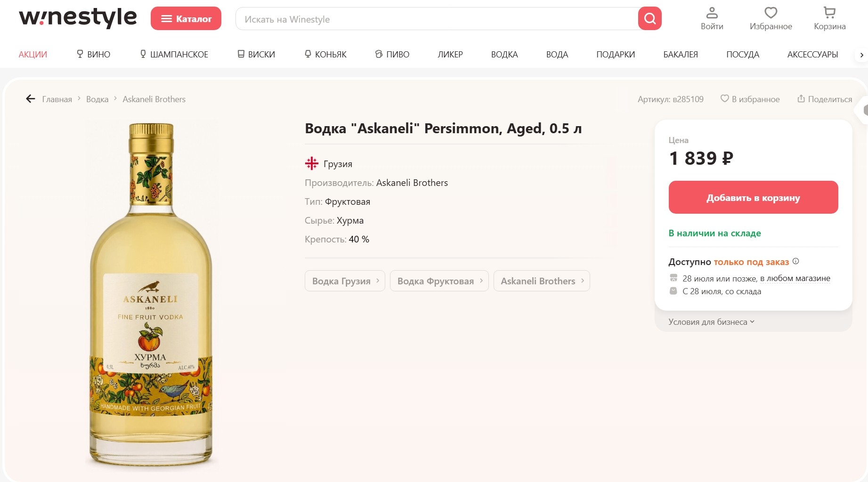This screenshot has width=868, height=482.
Task: Click the Фруктовая type value
Action: click(x=348, y=201)
